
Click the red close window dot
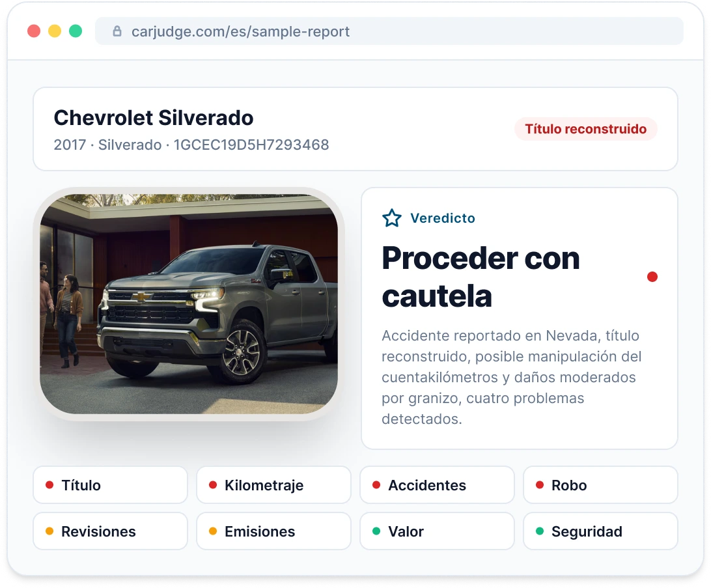pos(34,31)
